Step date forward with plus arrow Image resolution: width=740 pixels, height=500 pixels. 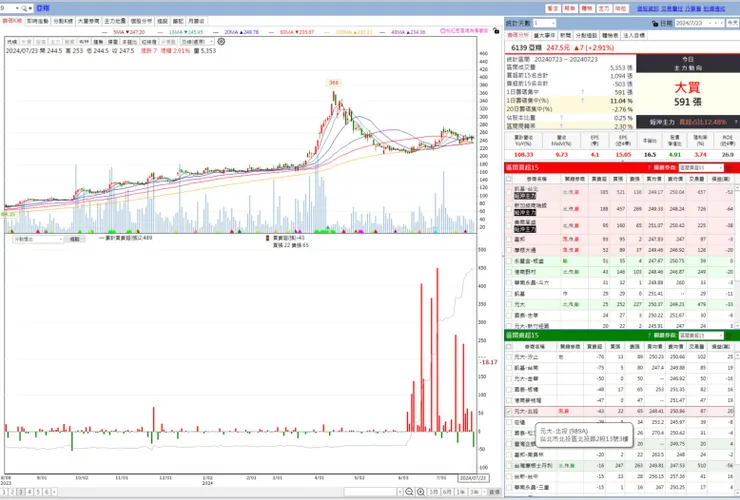coord(722,23)
